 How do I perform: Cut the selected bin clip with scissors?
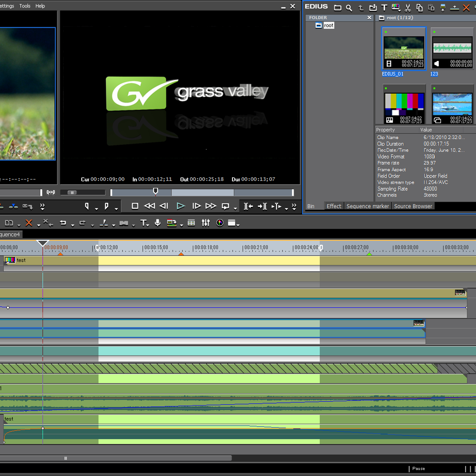click(x=408, y=8)
